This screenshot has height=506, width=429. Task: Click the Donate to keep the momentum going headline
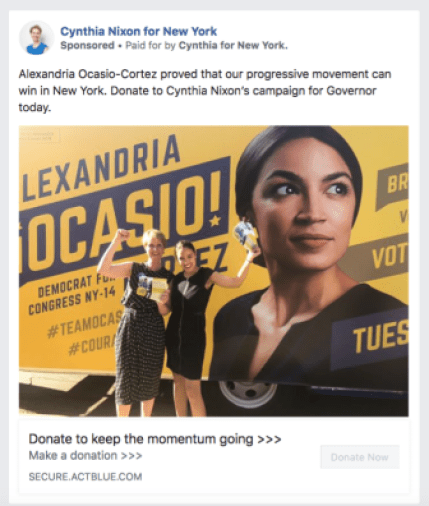(155, 439)
